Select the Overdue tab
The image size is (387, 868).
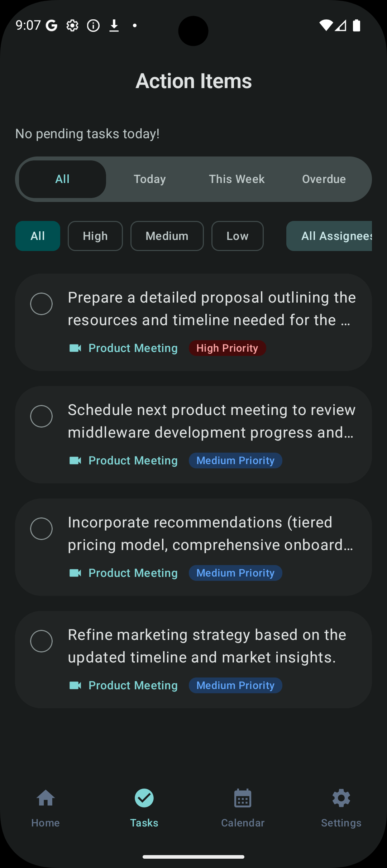324,179
